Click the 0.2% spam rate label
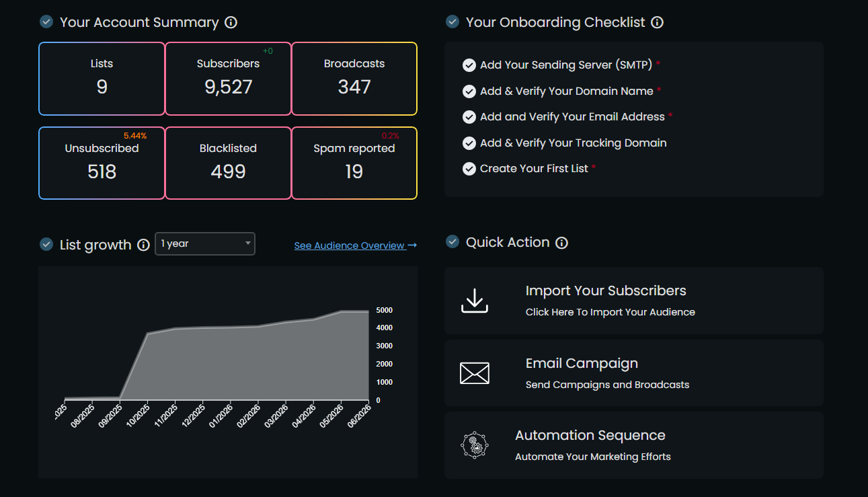The height and width of the screenshot is (497, 868). point(391,136)
